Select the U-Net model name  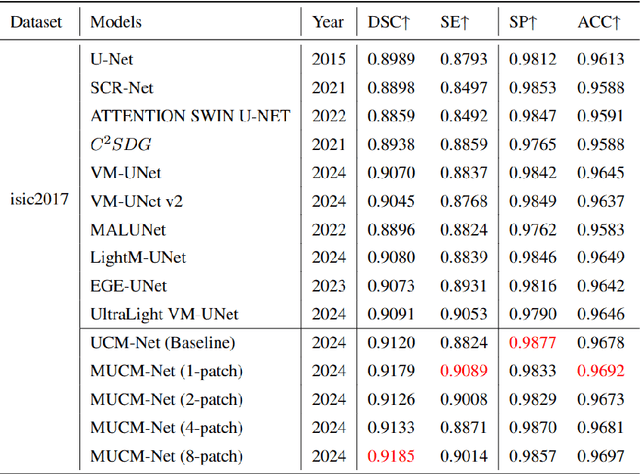pos(114,58)
